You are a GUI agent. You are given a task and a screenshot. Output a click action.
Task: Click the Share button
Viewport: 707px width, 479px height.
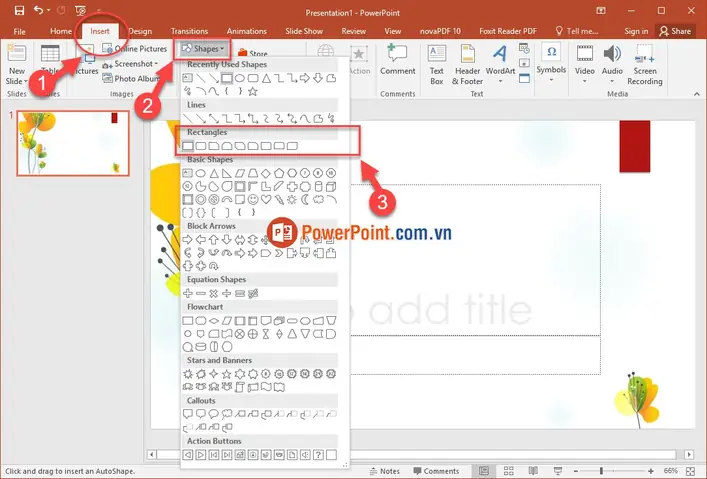pos(675,31)
